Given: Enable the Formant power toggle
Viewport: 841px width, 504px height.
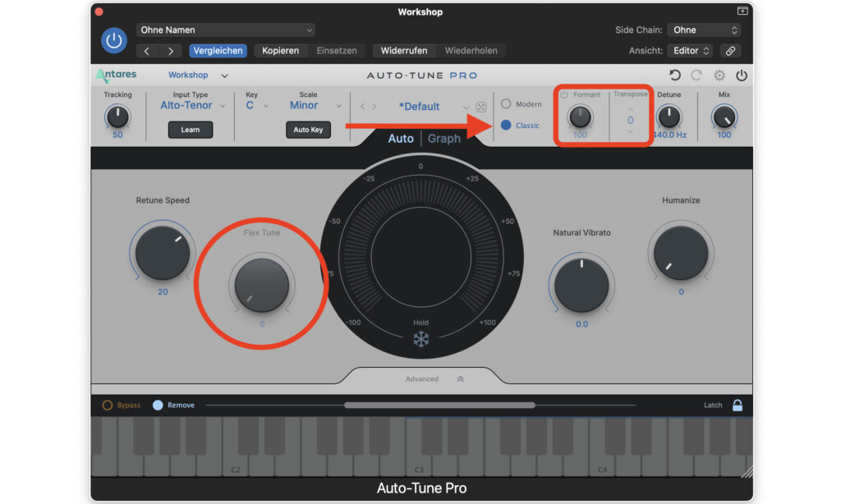Looking at the screenshot, I should [564, 94].
